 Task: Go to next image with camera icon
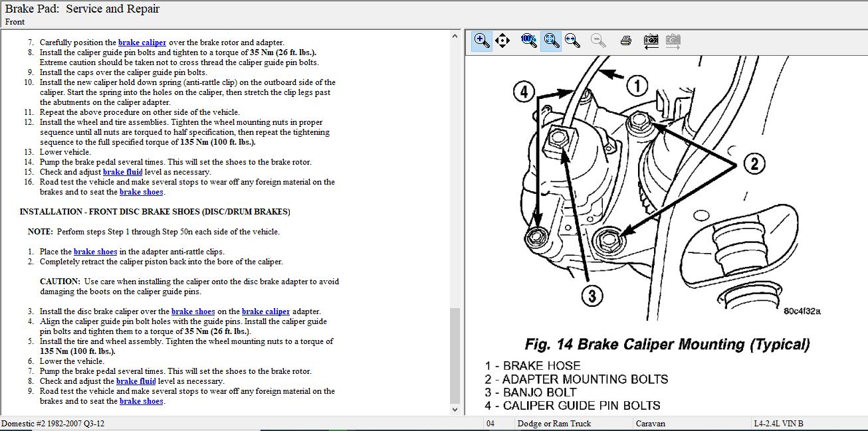pyautogui.click(x=673, y=41)
